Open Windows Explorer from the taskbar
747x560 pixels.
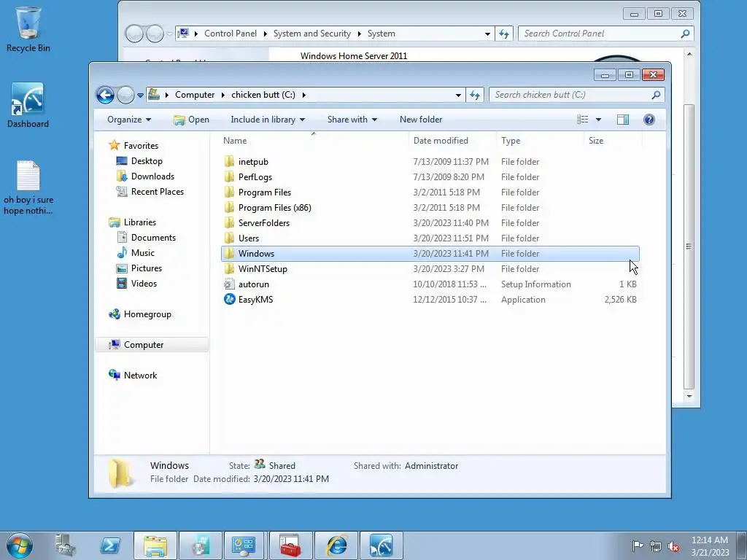155,545
